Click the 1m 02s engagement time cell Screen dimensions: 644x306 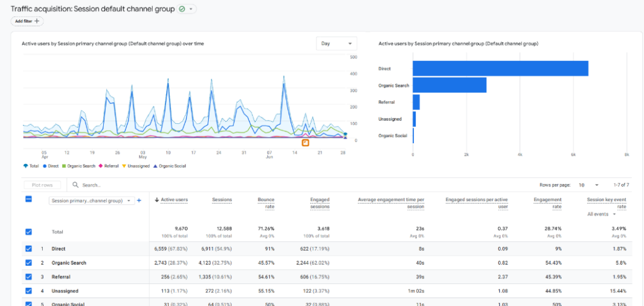(x=416, y=291)
